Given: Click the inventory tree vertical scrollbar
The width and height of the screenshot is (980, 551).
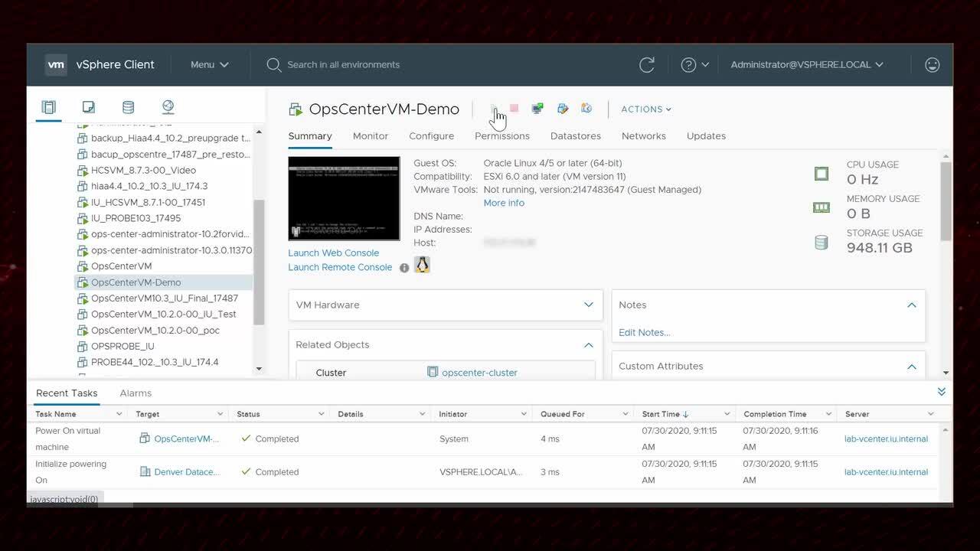Looking at the screenshot, I should 259,262.
